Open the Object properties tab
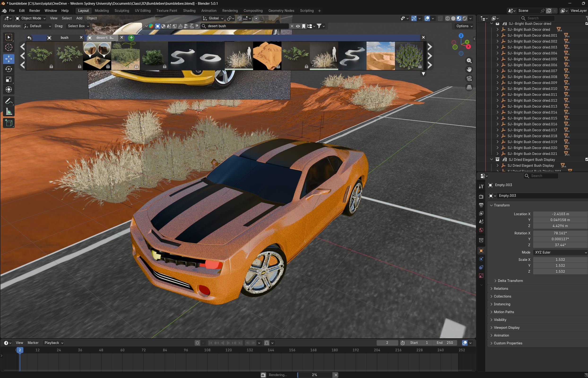This screenshot has height=378, width=588. 481,251
